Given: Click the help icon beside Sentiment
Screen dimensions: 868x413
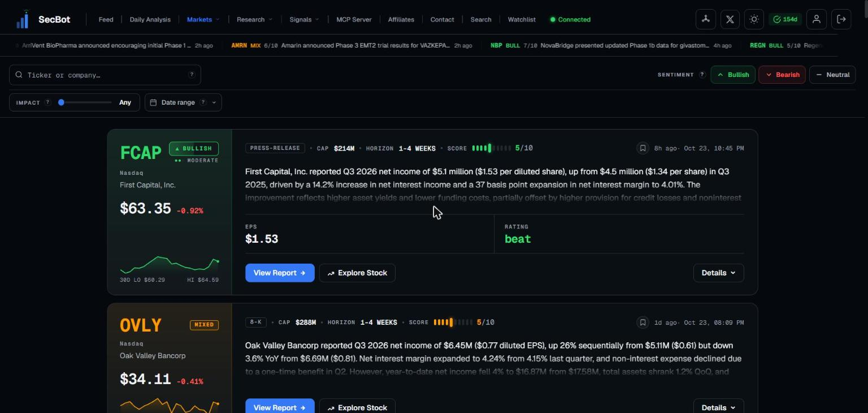Looking at the screenshot, I should point(702,75).
